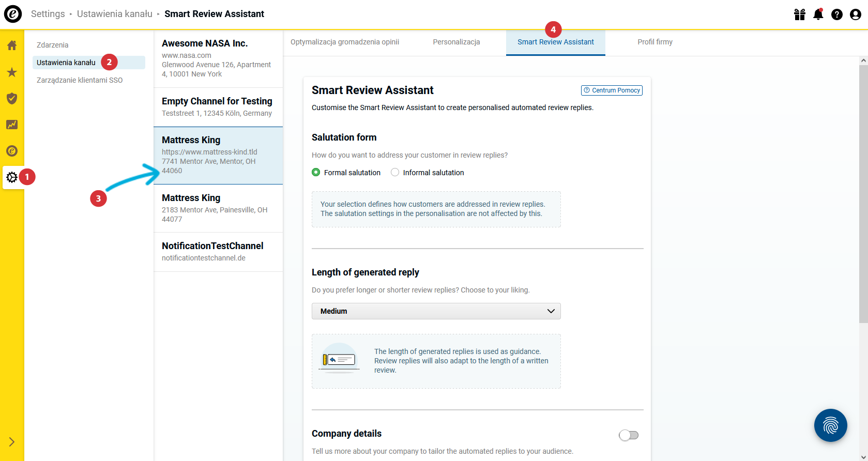Open Zarządzanie klientami SSO menu item
Screen dimensions: 868x461
coord(80,80)
